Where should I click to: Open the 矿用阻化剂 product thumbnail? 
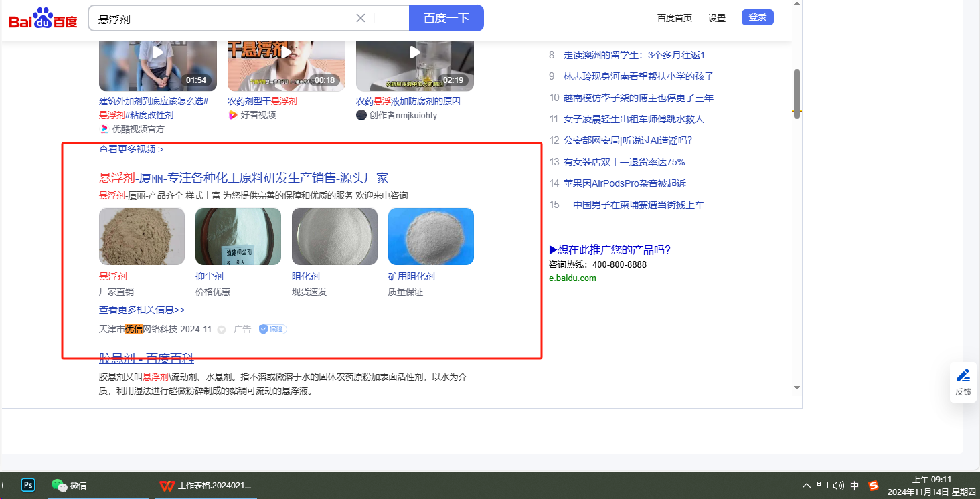click(431, 236)
